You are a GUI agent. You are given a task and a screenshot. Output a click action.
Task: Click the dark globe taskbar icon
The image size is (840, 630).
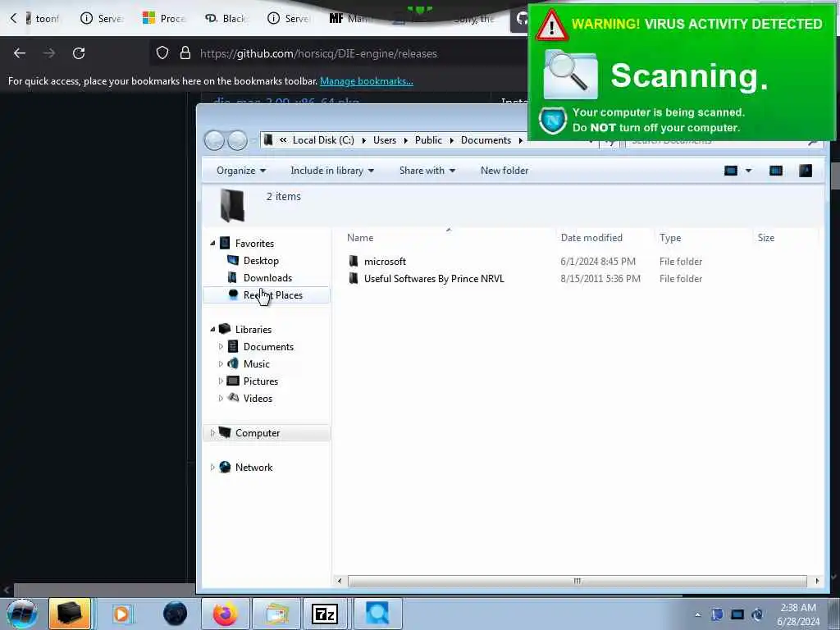(175, 614)
